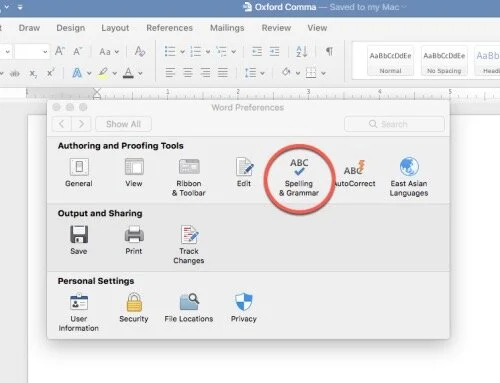Center the text
500x383 pixels.
coord(188,72)
